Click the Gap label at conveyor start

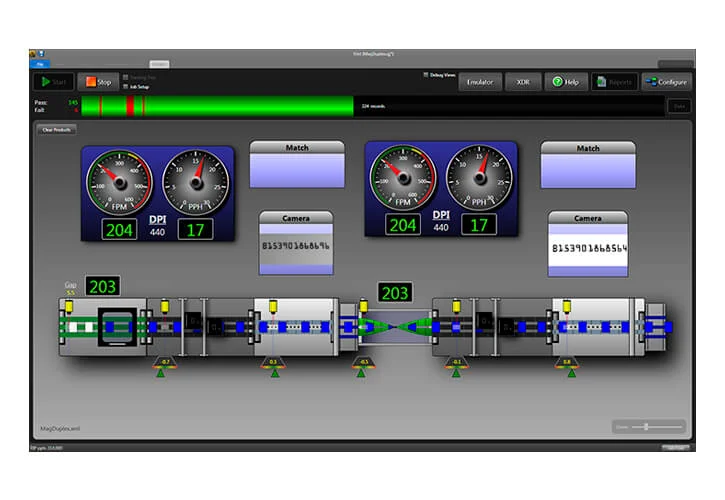[70, 285]
